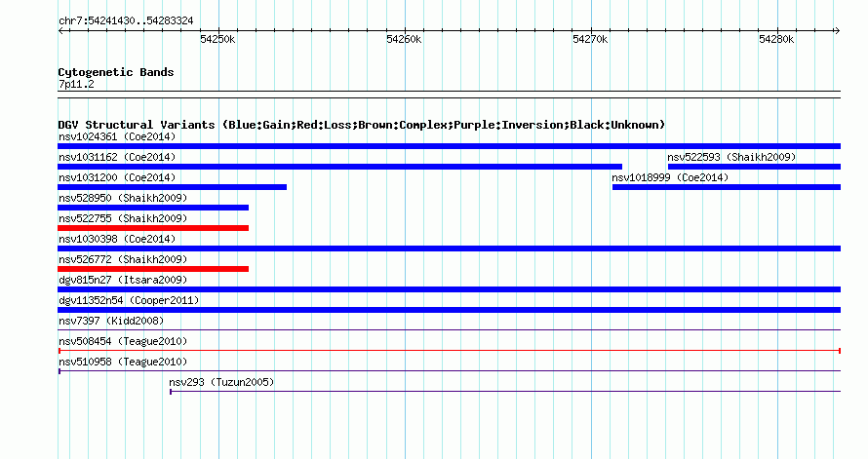
Task: Click the purple line under nsv293
Action: (x=505, y=392)
